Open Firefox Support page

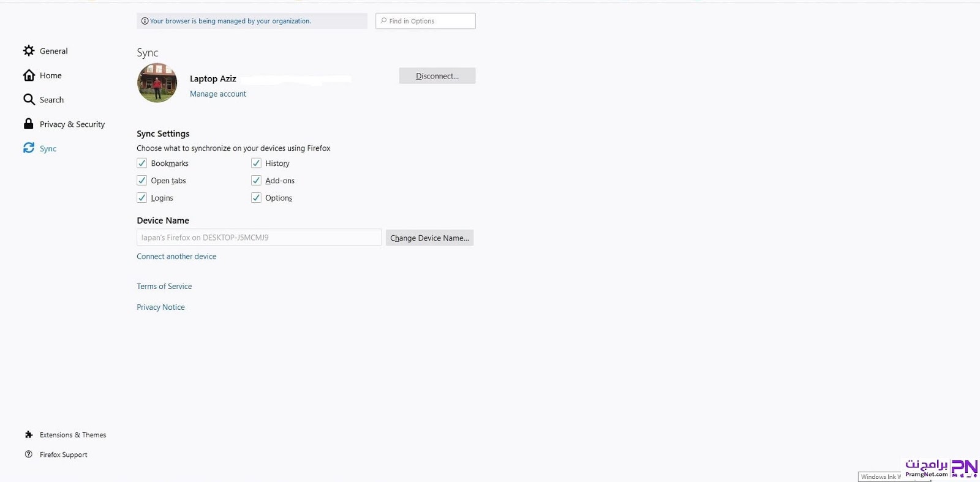point(64,454)
